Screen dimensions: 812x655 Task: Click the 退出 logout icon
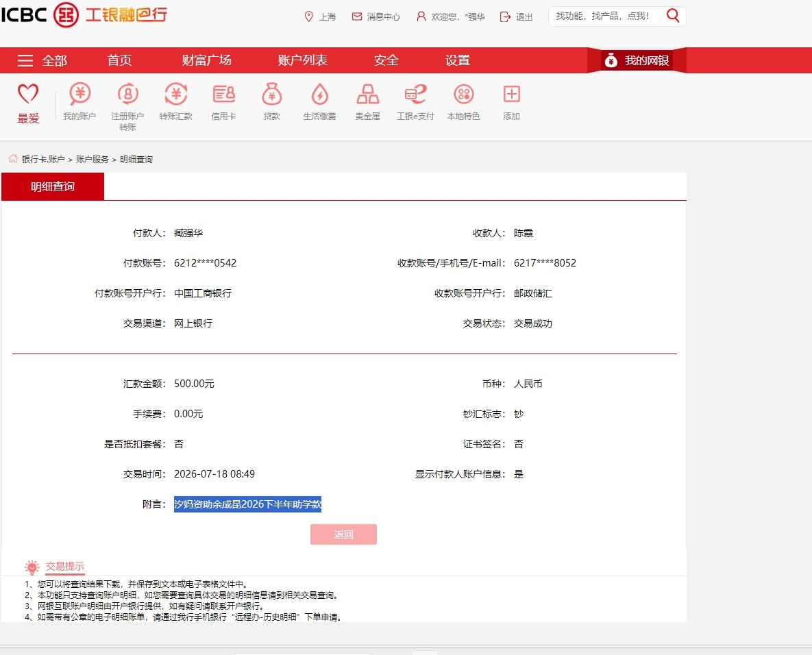(x=505, y=16)
